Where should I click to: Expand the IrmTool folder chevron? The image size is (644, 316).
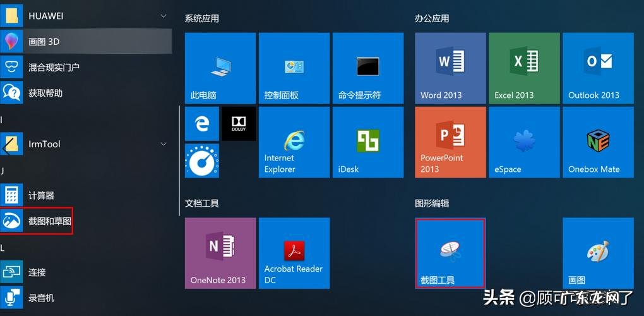click(164, 144)
